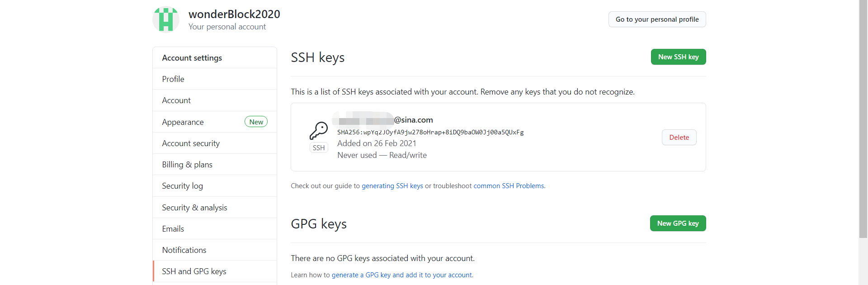This screenshot has width=868, height=285.
Task: Click the SSH key icon
Action: pyautogui.click(x=319, y=131)
